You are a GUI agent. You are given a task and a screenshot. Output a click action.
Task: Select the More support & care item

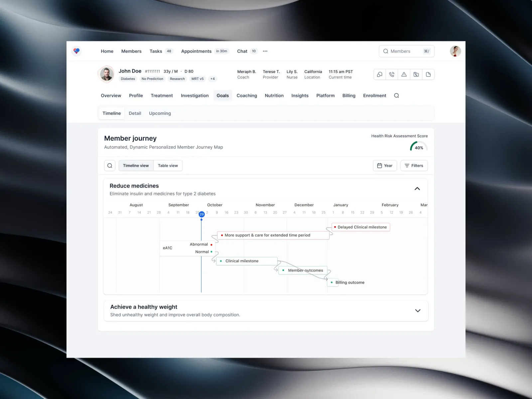[x=273, y=235]
